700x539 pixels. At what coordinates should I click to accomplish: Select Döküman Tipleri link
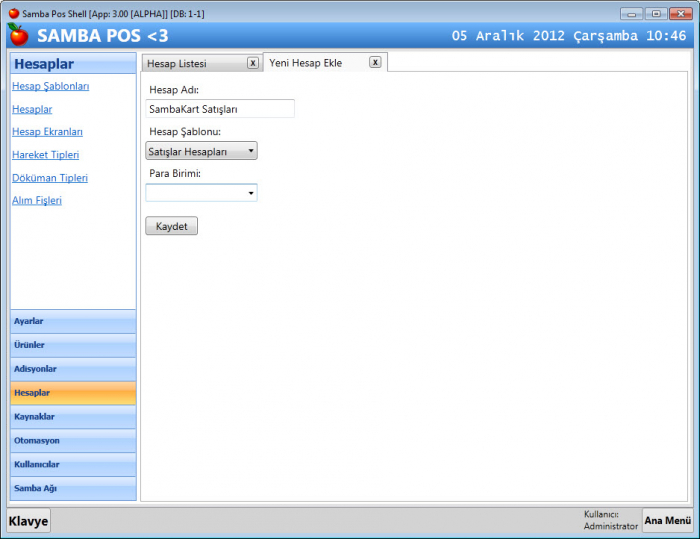[50, 178]
